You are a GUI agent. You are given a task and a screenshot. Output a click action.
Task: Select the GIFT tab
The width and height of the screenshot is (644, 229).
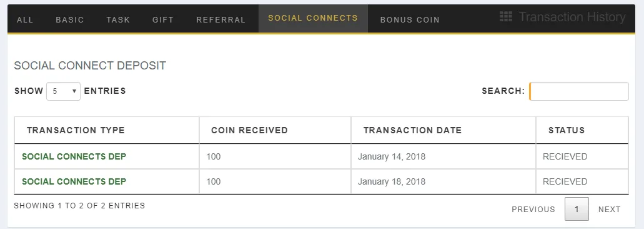163,20
